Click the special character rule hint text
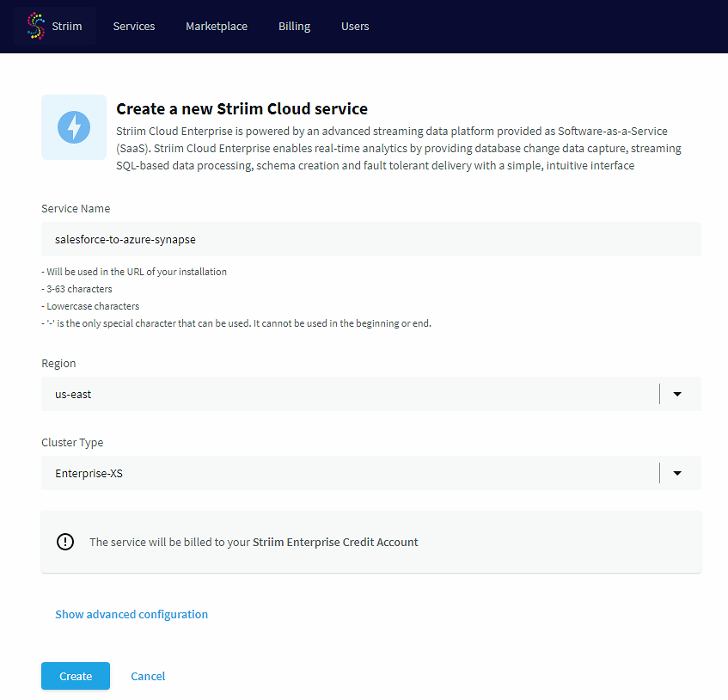 236,323
